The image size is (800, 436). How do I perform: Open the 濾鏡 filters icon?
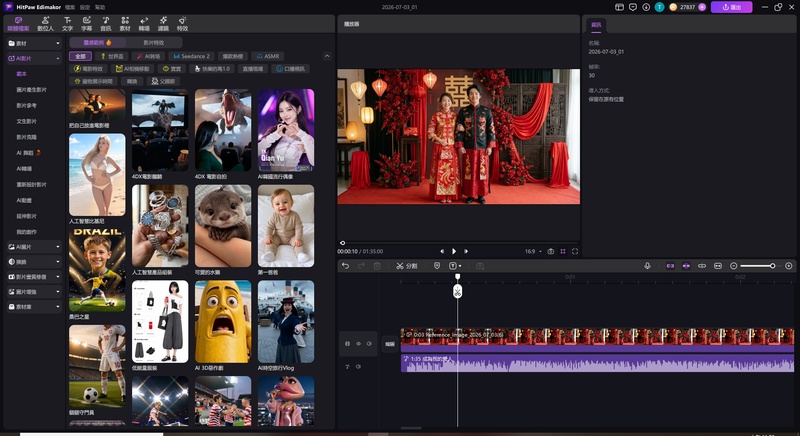tap(163, 23)
